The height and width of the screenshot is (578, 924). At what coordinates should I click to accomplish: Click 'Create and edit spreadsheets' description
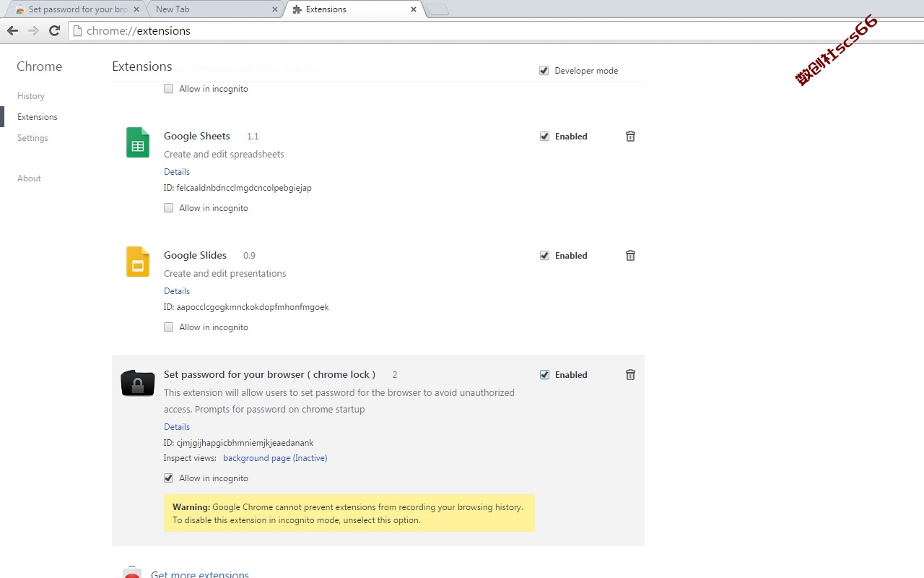pos(224,154)
